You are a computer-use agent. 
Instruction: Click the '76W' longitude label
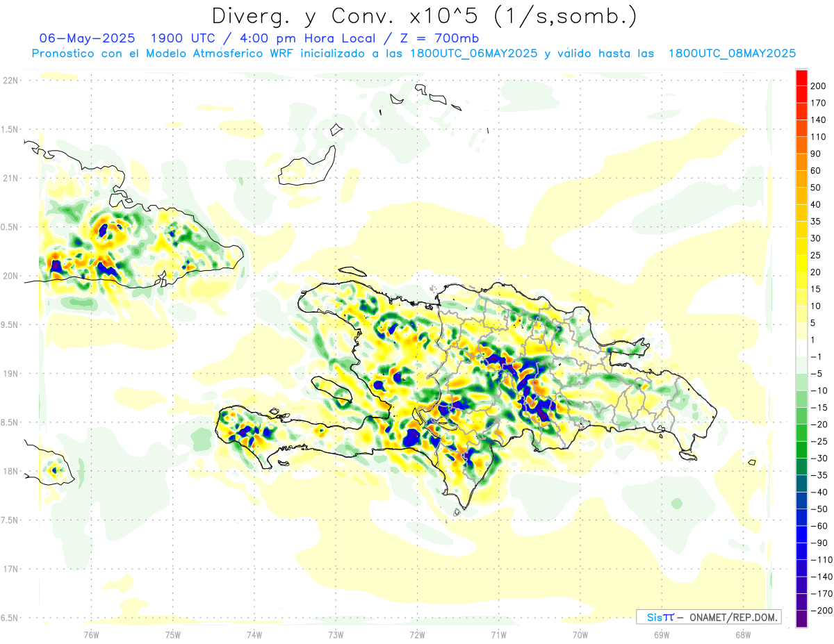click(x=91, y=634)
